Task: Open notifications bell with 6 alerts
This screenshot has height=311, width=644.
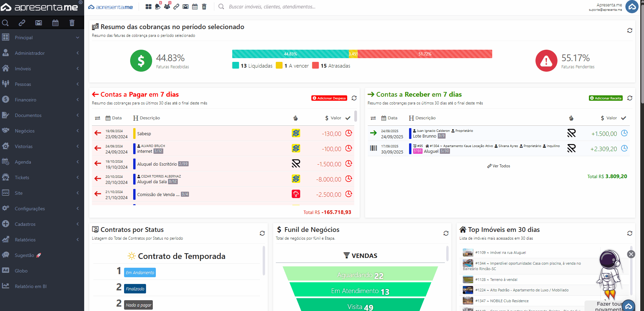Action: [158, 6]
